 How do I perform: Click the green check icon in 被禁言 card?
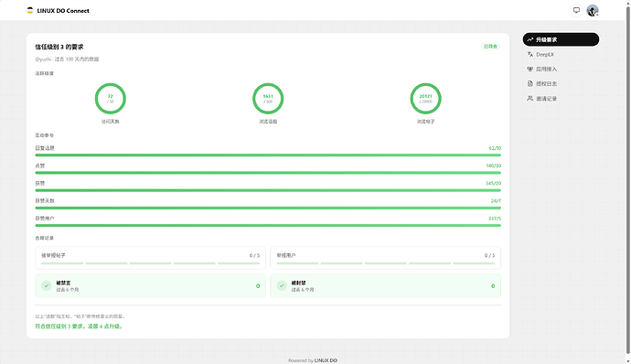pos(47,286)
